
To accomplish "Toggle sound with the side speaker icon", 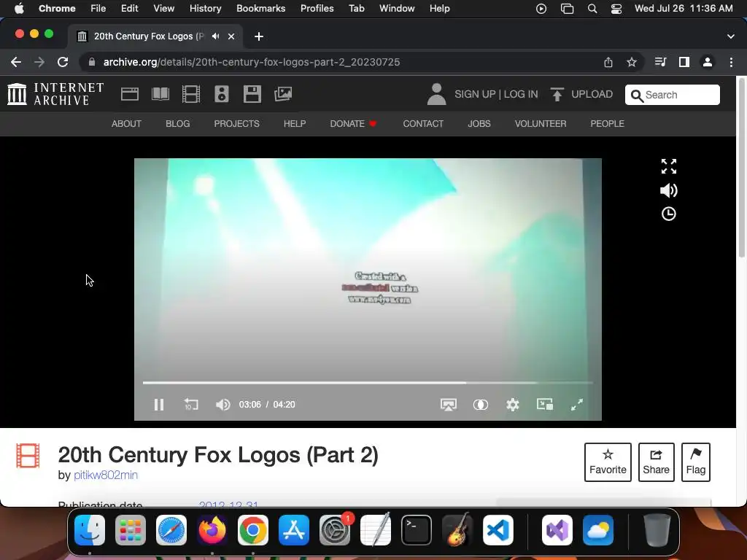I will coord(669,190).
